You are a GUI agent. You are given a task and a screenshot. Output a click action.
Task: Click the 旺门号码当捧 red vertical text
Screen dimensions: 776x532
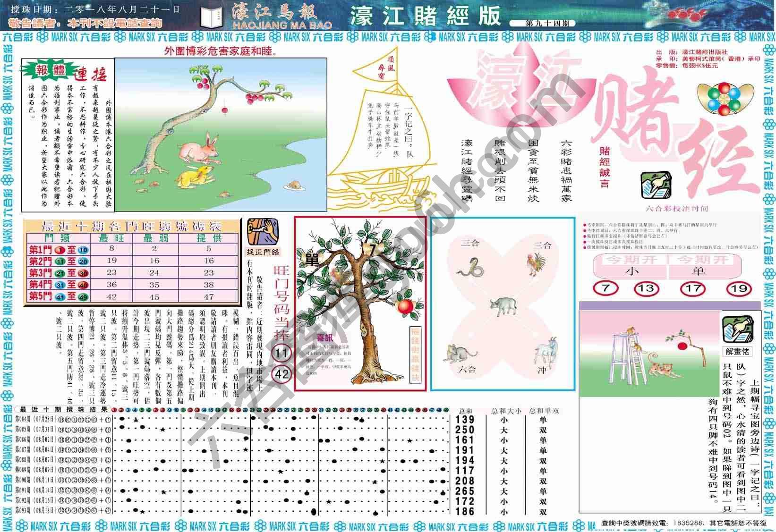point(281,303)
